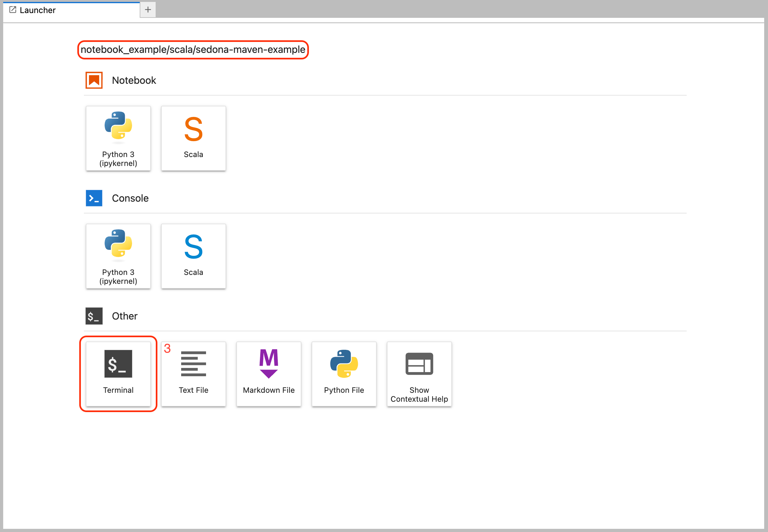Create a new Text File
Viewport: 768px width, 532px height.
tap(193, 374)
